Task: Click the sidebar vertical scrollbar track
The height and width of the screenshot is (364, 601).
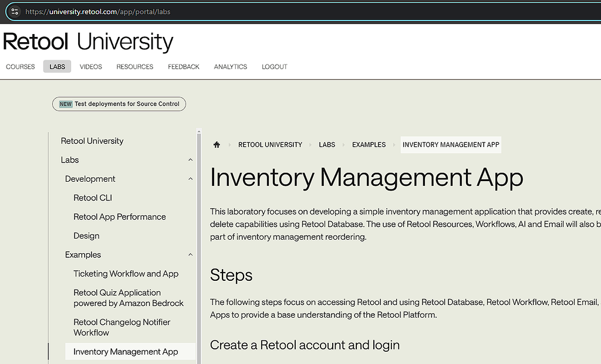Action: tap(199, 249)
